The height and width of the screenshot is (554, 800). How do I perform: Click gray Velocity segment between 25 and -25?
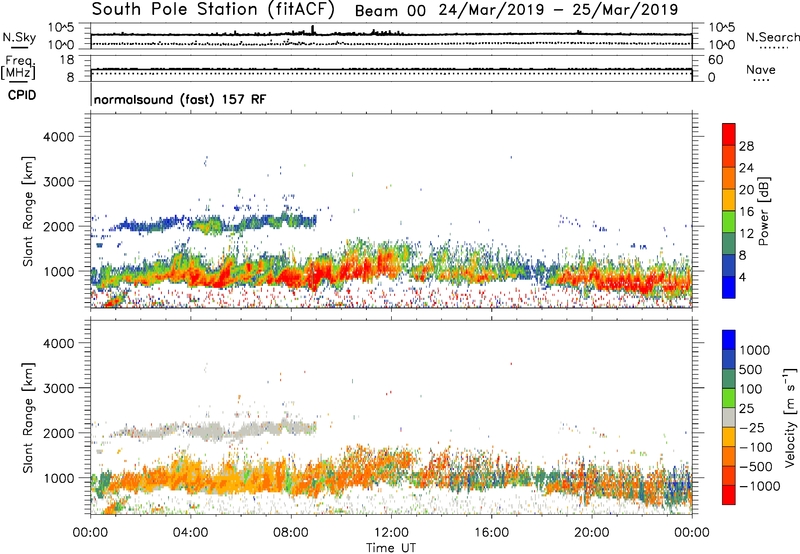(x=729, y=417)
